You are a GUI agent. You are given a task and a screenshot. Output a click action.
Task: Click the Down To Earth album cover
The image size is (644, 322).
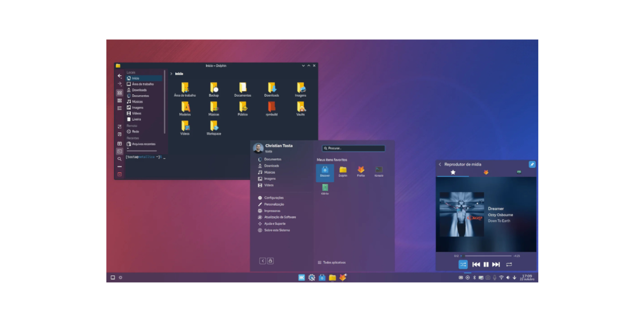coord(462,214)
